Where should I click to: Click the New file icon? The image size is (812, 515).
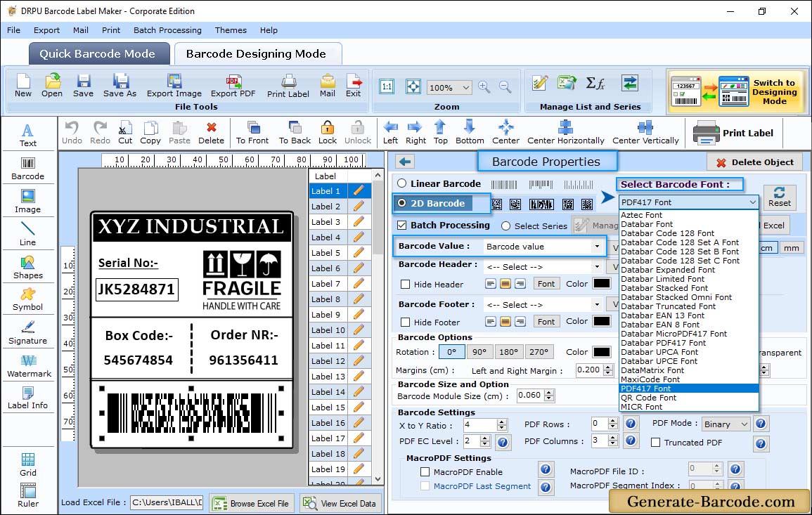pos(22,86)
